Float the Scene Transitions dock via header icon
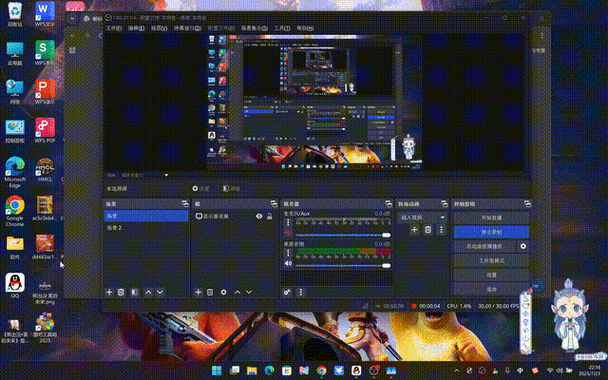Viewport: 608px width, 380px height. pyautogui.click(x=444, y=204)
